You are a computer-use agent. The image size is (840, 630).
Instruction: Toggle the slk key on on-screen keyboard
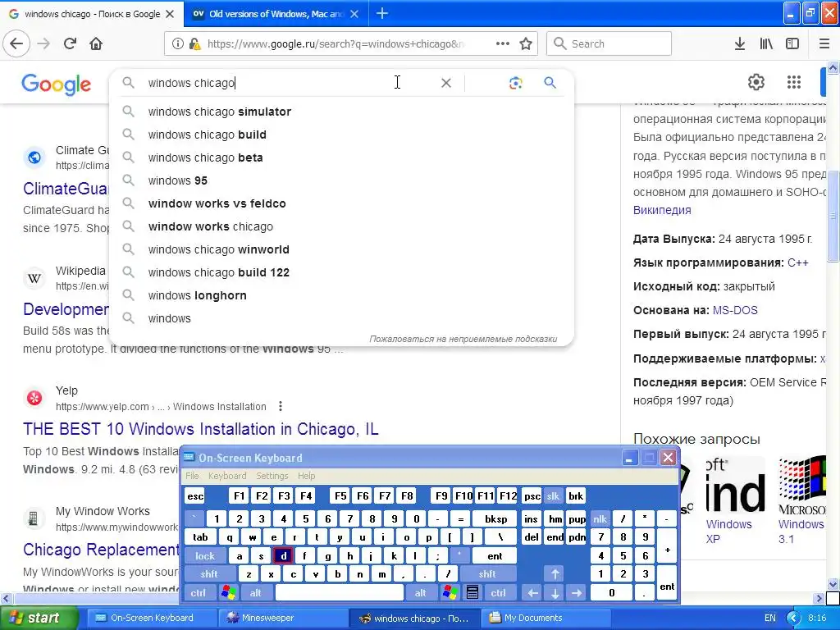[553, 496]
